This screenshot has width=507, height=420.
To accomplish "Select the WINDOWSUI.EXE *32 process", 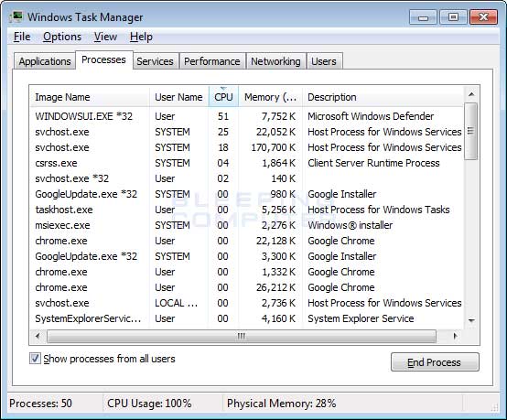I will point(247,116).
